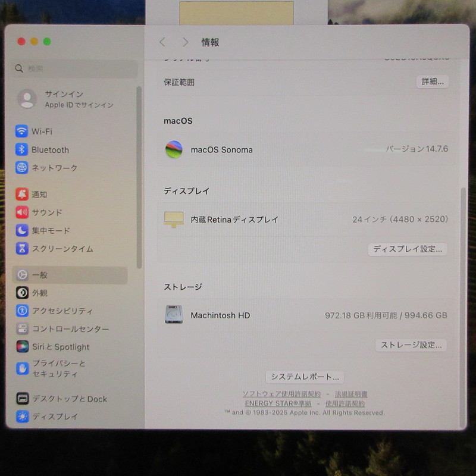Viewport: 476px width, 476px height.
Task: Open 集中モード moon icon
Action: tap(22, 230)
